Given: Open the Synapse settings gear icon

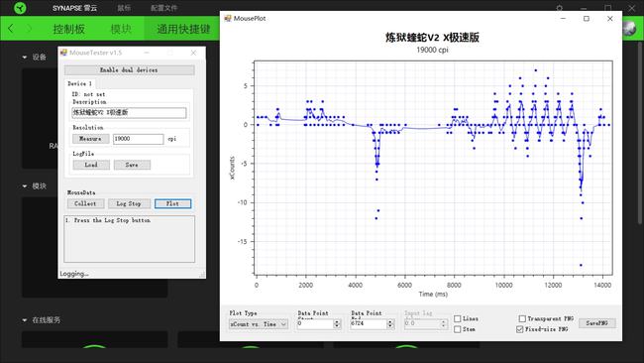Looking at the screenshot, I should 559,8.
